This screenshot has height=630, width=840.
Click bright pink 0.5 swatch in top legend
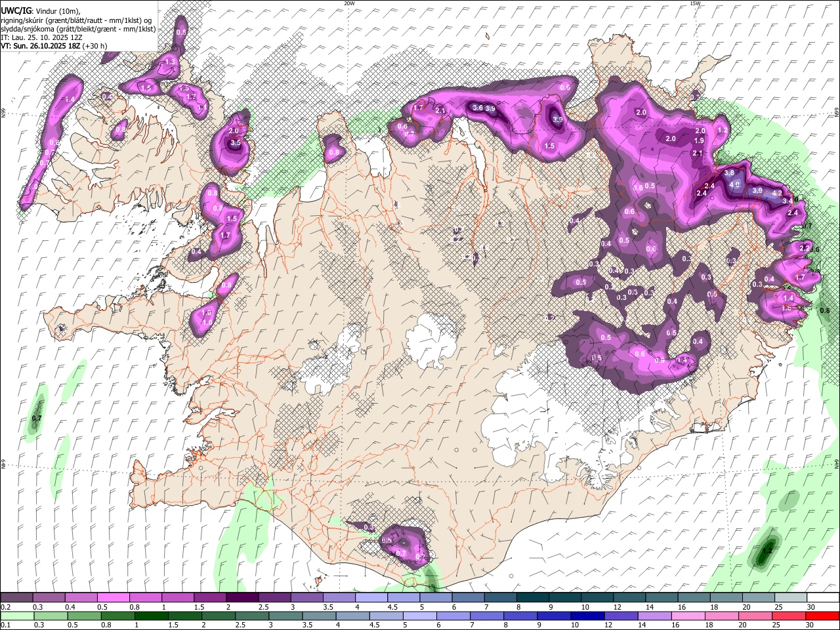(113, 598)
